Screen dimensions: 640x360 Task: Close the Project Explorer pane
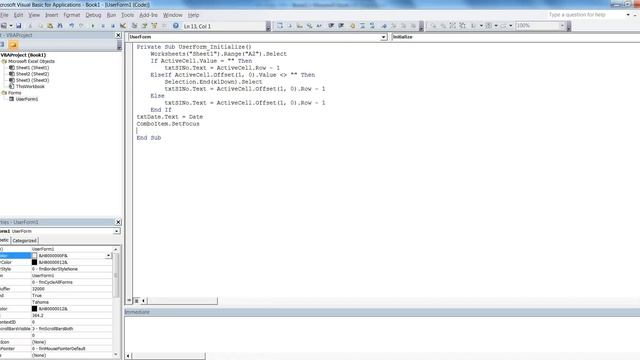click(x=118, y=36)
